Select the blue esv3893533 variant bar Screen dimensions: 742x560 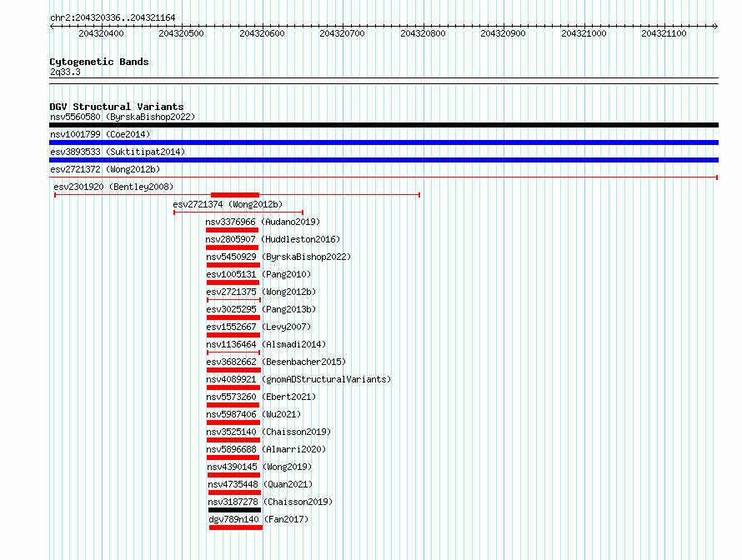tap(384, 160)
